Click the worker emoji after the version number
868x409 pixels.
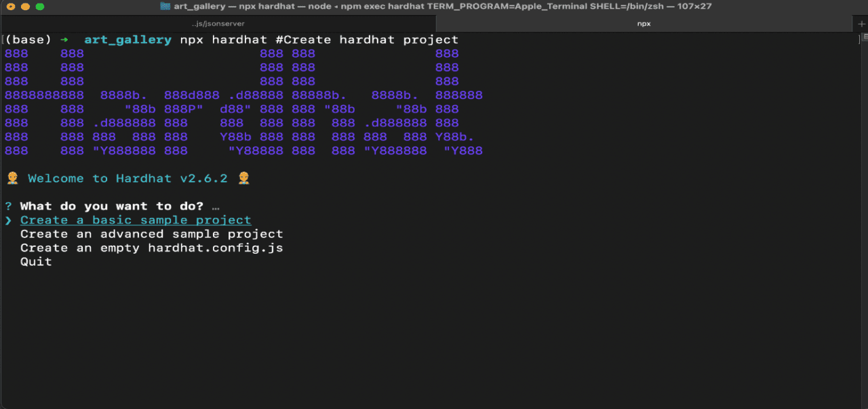242,178
